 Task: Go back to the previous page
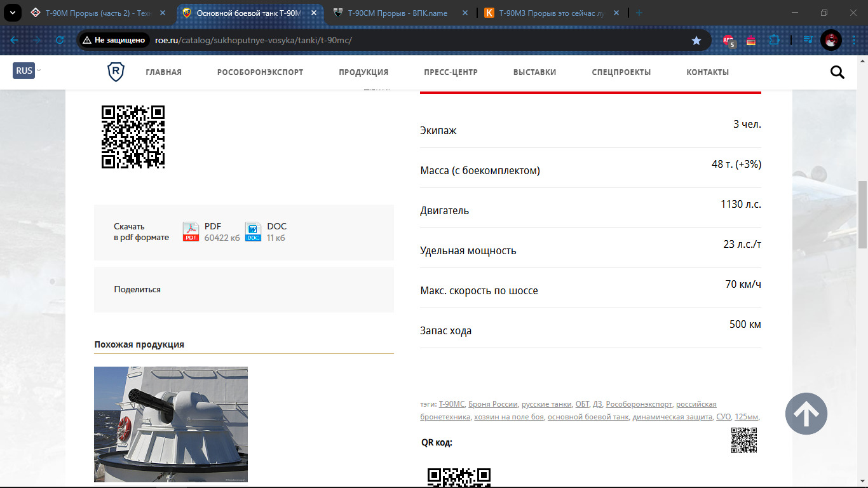tap(14, 40)
